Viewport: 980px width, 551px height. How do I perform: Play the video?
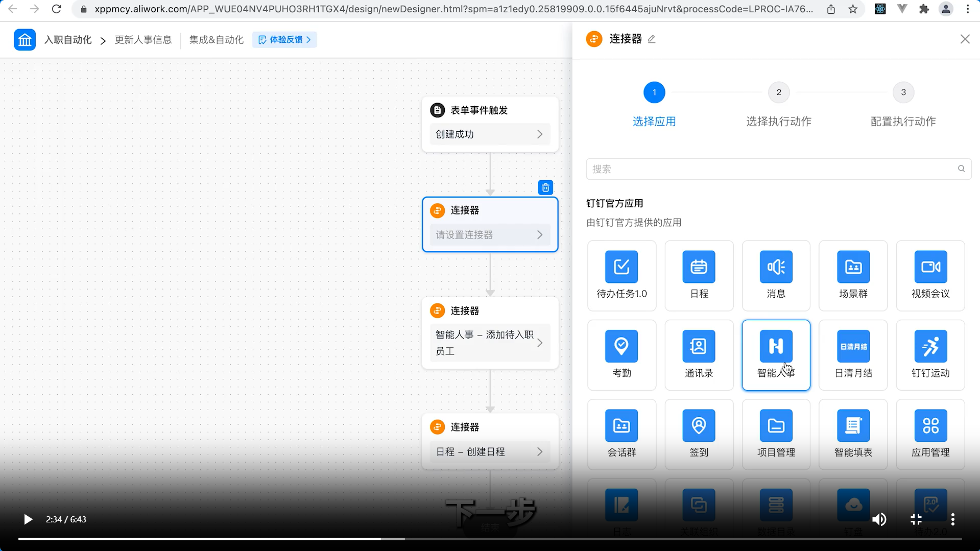coord(28,519)
